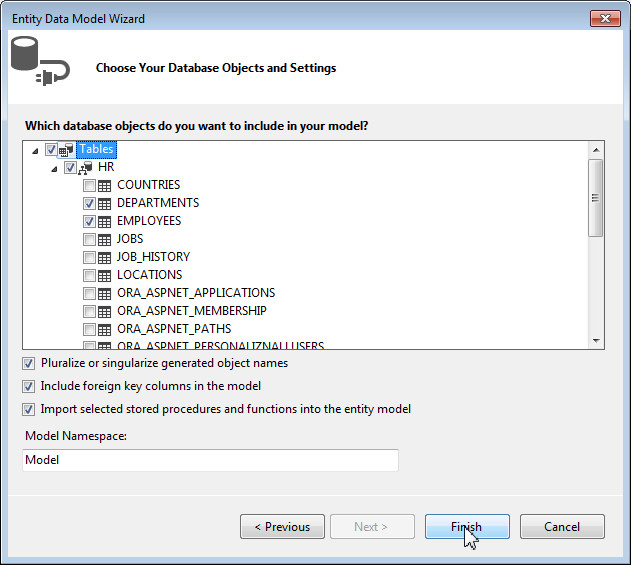
Task: Click the LOCATIONS table grid icon
Action: (x=105, y=276)
